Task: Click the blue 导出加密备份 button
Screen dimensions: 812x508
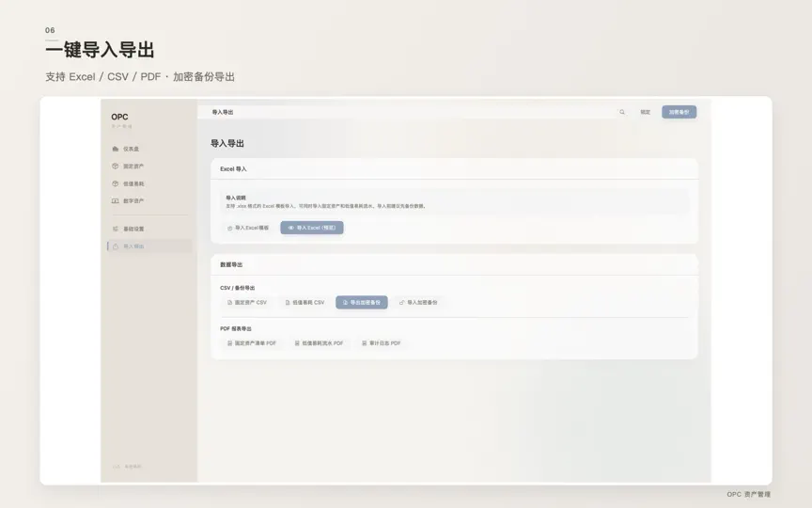Action: click(x=362, y=302)
